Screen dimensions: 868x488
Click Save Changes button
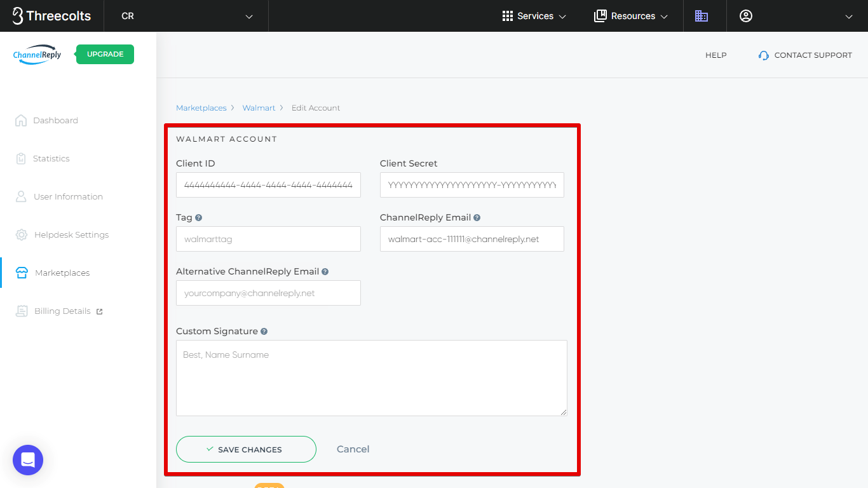pyautogui.click(x=246, y=449)
